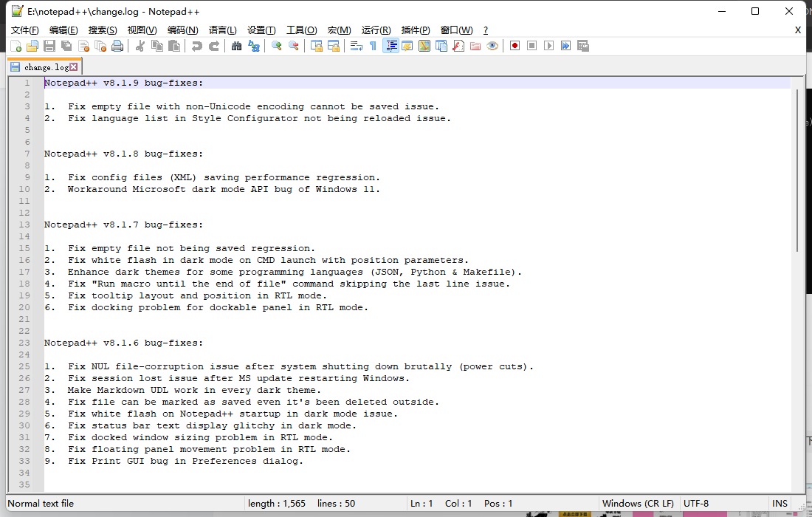This screenshot has width=812, height=517.
Task: Open Find with the binoculars icon
Action: pyautogui.click(x=236, y=46)
